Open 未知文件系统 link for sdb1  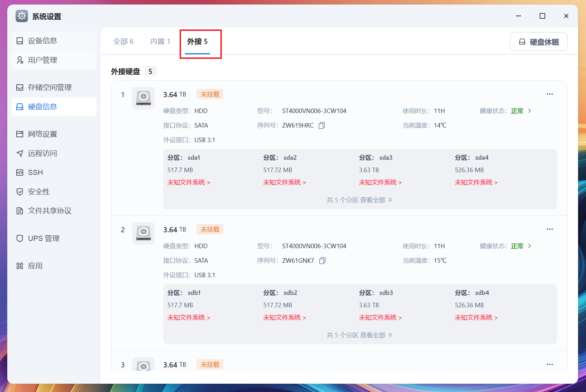189,318
